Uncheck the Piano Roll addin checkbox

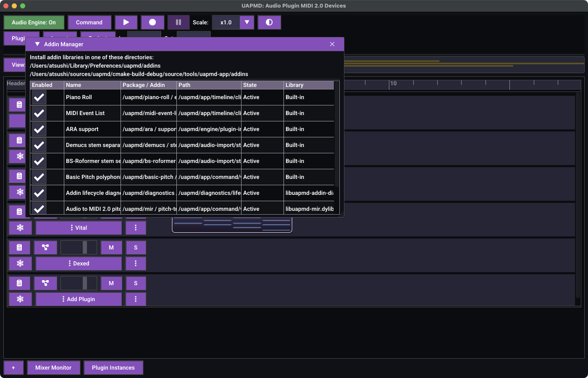39,97
